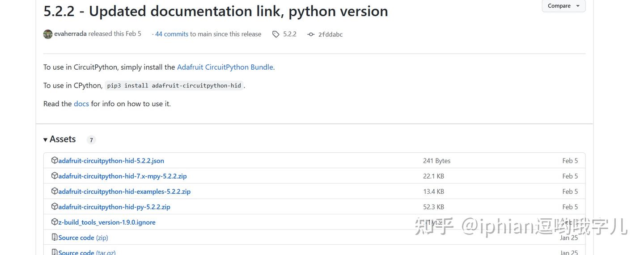This screenshot has height=255, width=644.
Task: Click package icon for hid-py zip asset
Action: (55, 206)
